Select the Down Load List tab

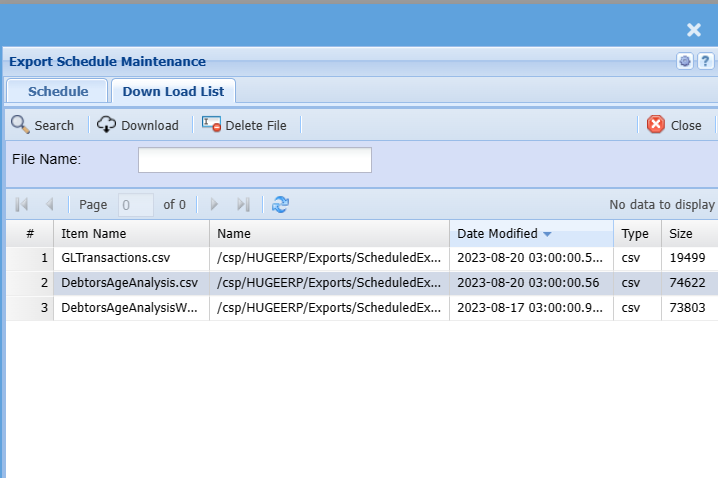click(x=173, y=92)
